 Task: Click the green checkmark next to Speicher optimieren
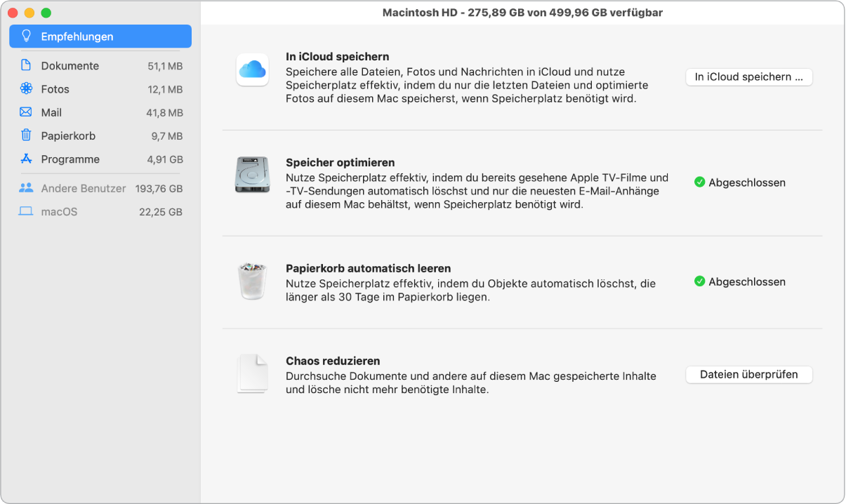[x=699, y=182]
